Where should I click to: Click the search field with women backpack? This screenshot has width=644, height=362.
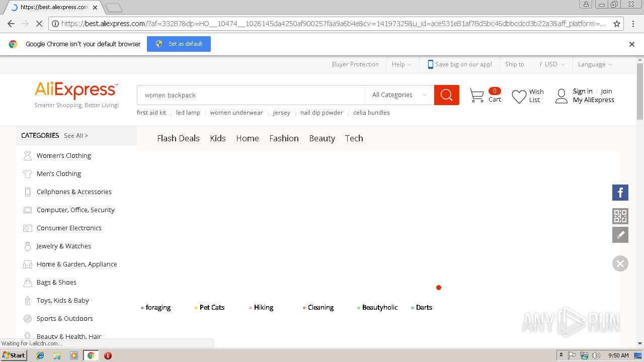point(251,95)
